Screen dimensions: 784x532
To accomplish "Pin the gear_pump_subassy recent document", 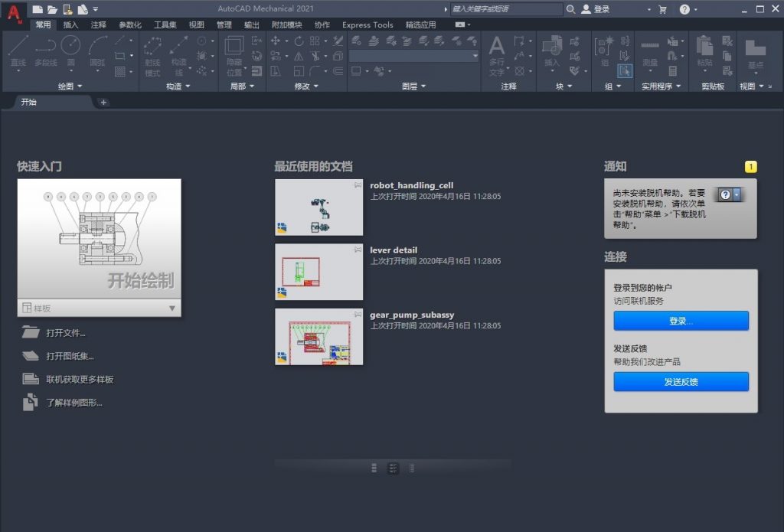I will pos(358,314).
